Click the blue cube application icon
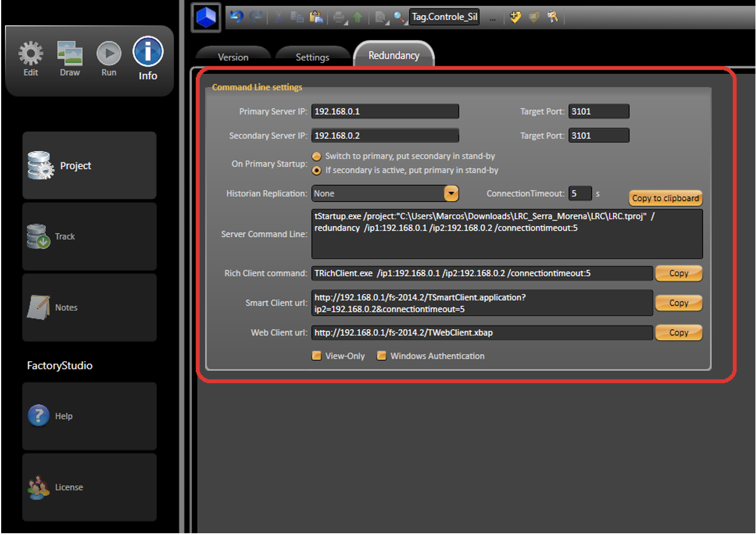The width and height of the screenshot is (756, 535). (206, 17)
